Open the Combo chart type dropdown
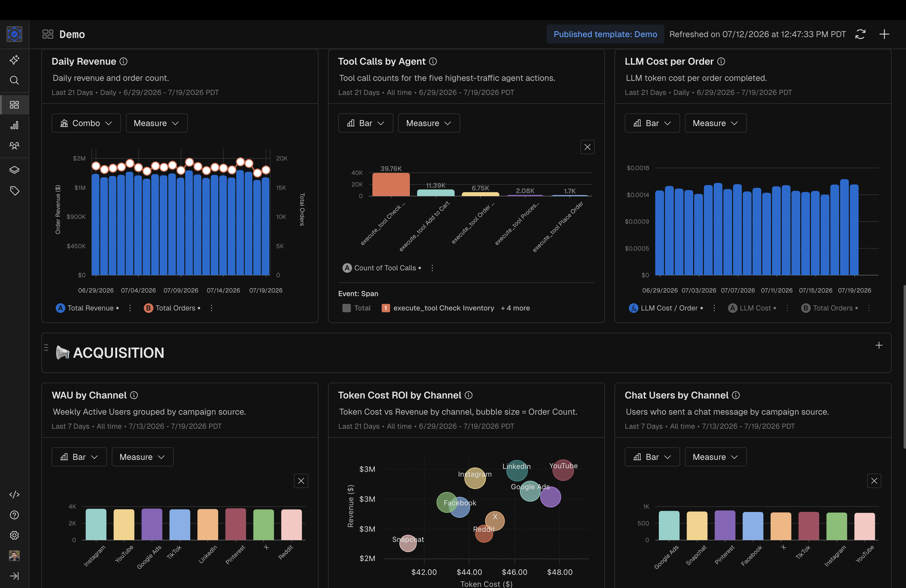This screenshot has height=588, width=906. tap(86, 123)
